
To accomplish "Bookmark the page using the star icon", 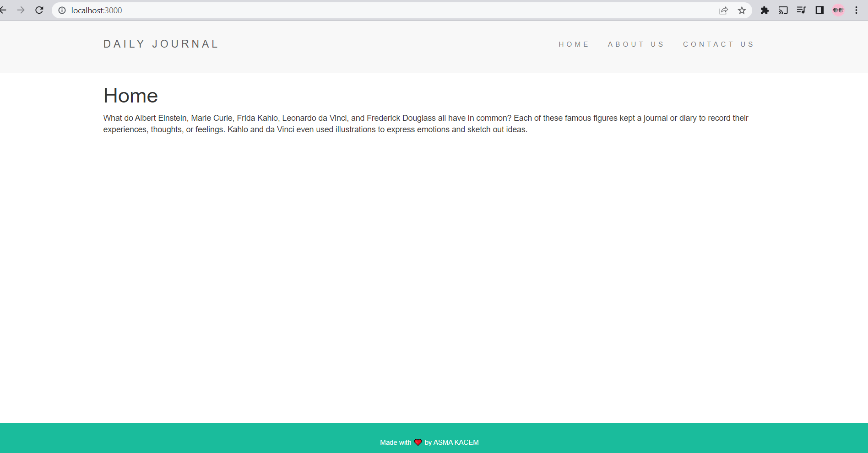I will point(741,10).
